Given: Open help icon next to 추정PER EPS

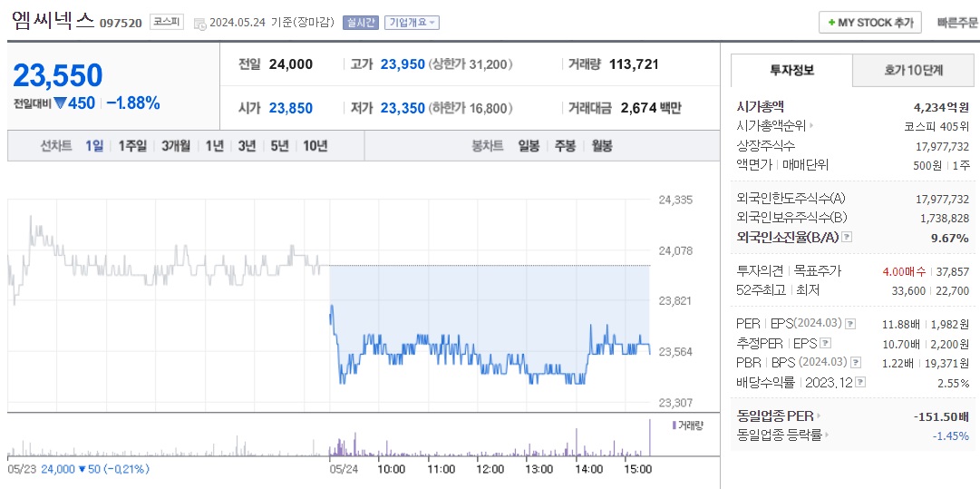Looking at the screenshot, I should (x=826, y=343).
